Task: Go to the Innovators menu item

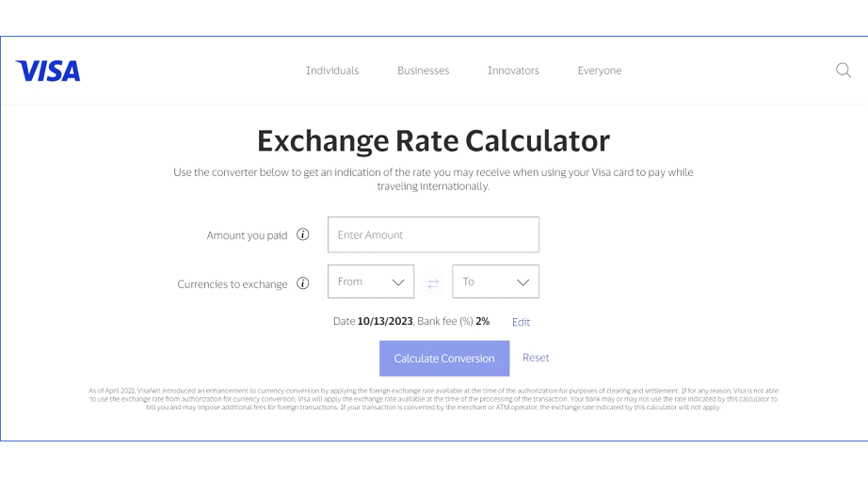Action: [x=513, y=71]
